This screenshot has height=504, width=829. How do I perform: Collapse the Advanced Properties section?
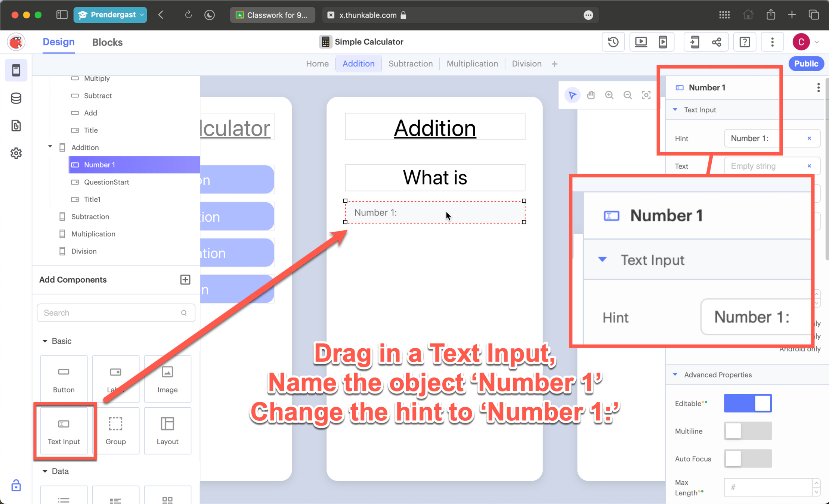675,374
